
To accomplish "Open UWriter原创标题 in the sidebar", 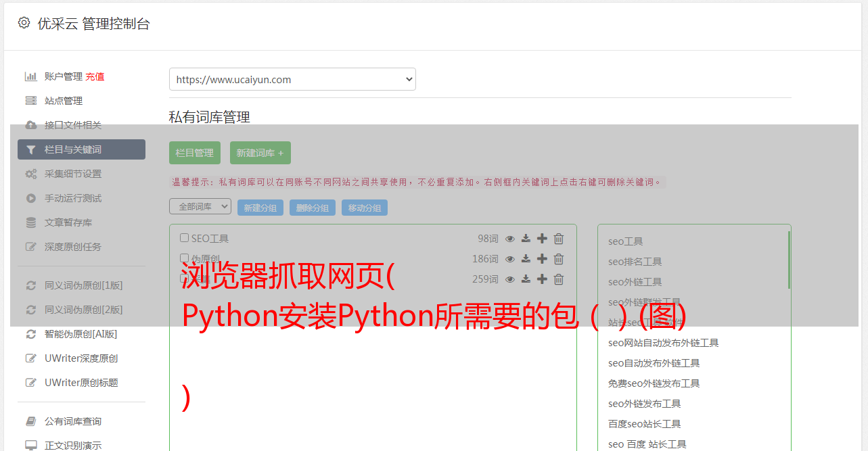I will pyautogui.click(x=81, y=383).
